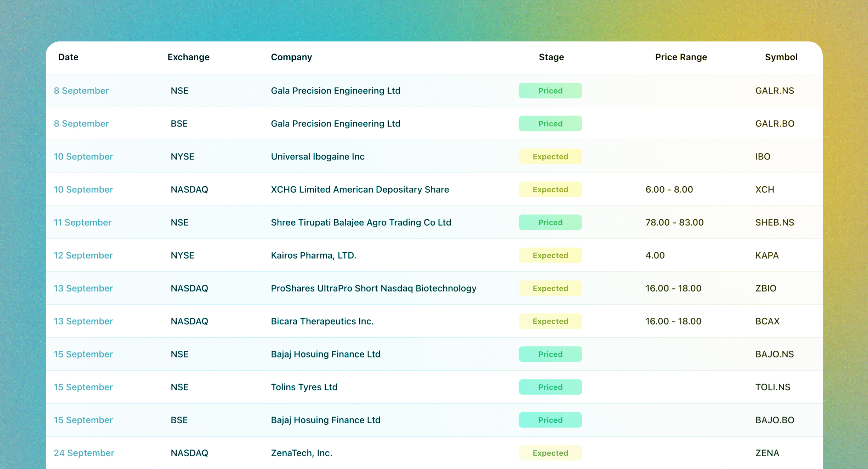868x469 pixels.
Task: Click 16.00 - 18.00 in ZBIO row
Action: 673,288
